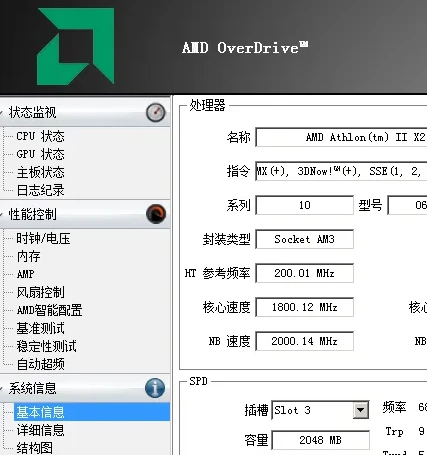This screenshot has width=427, height=455.
Task: Click the gauge icon beside 状态监视
Action: tap(156, 112)
